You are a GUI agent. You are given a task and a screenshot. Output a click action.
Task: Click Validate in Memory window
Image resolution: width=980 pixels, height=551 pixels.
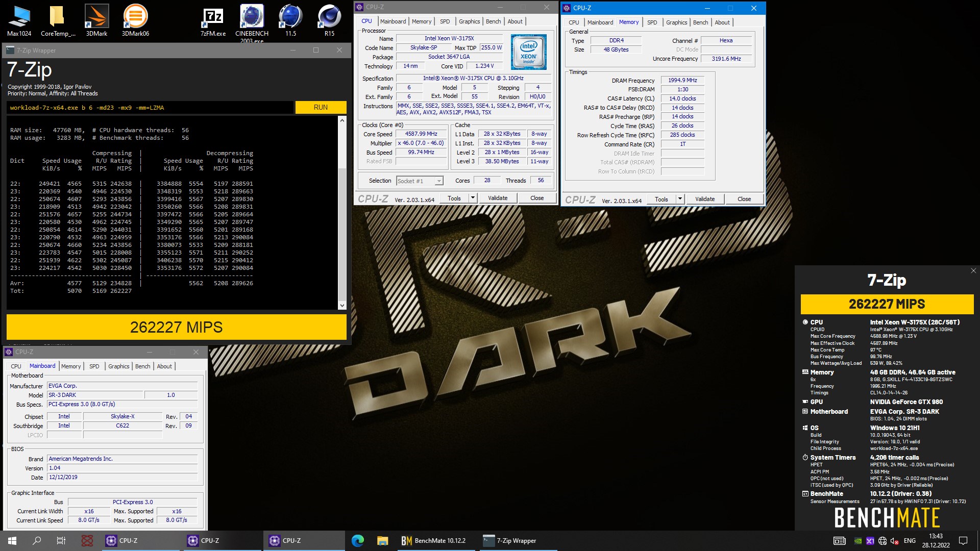pos(705,199)
